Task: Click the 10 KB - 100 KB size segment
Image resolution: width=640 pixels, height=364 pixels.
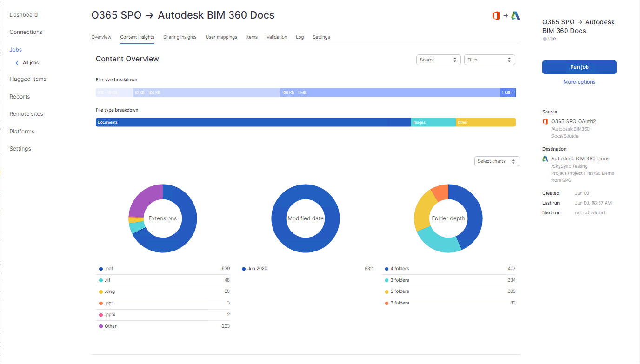Action: coord(207,93)
